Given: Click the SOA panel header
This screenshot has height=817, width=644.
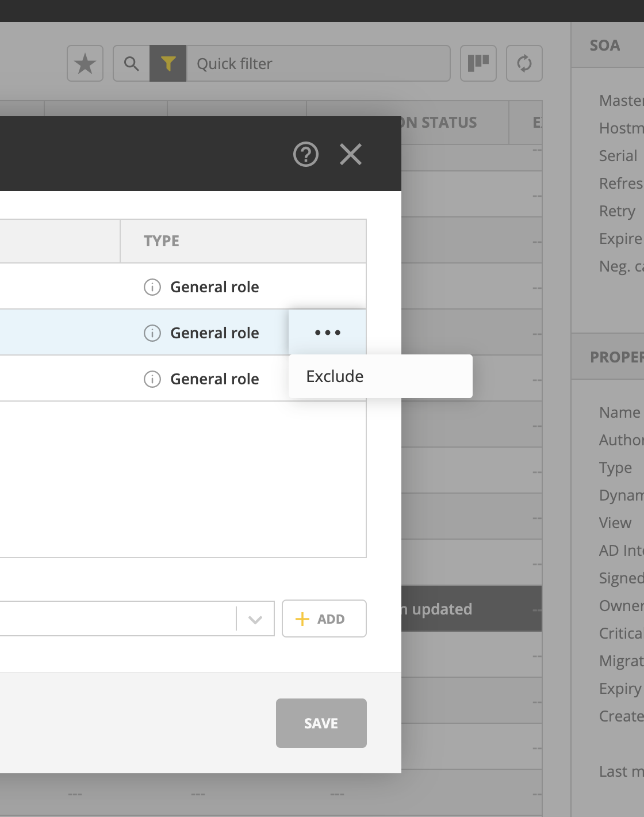Looking at the screenshot, I should click(x=605, y=45).
